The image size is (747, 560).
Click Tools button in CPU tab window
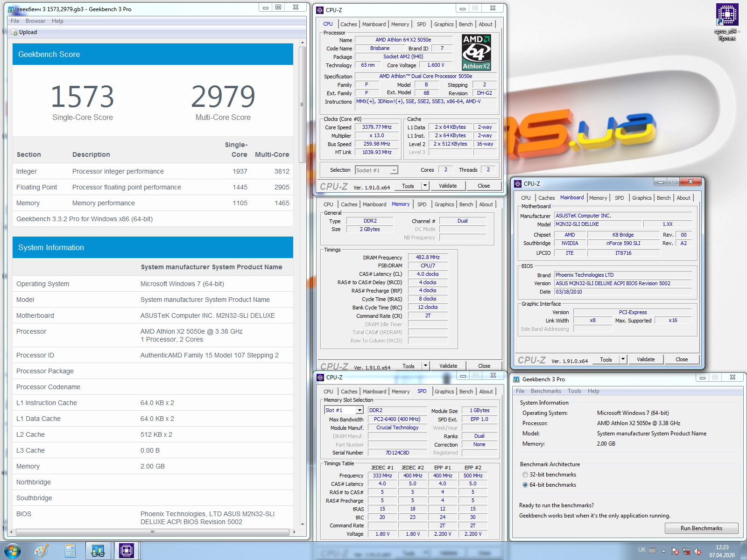[408, 186]
